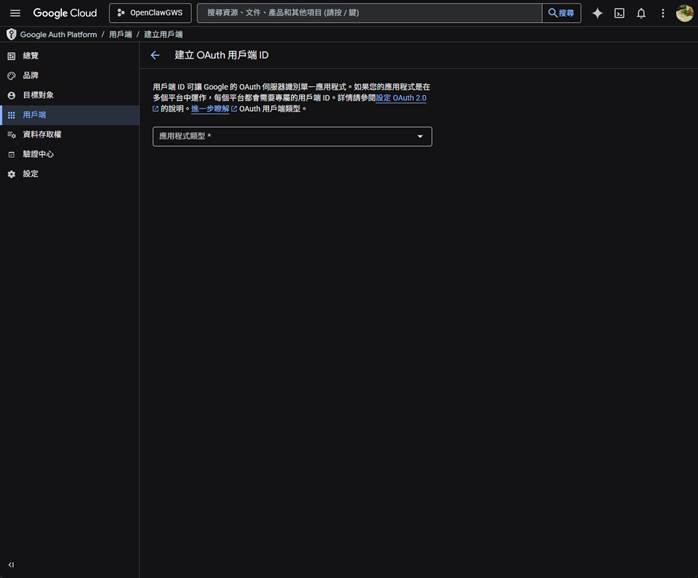
Task: Activate Cloud Shell terminal icon
Action: click(619, 13)
